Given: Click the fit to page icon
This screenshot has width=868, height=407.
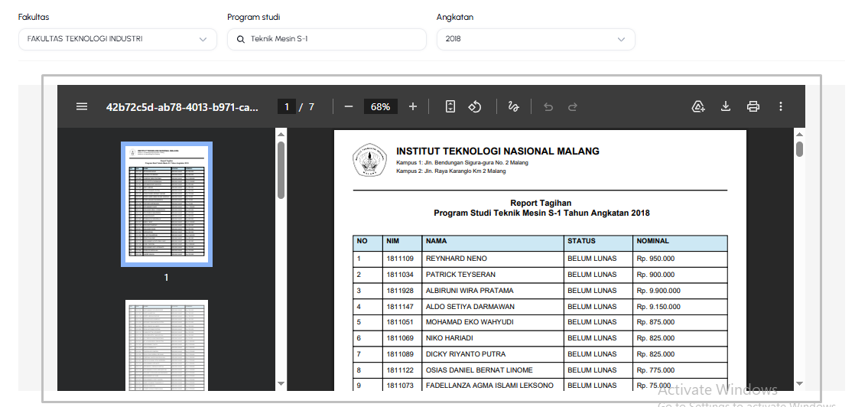Looking at the screenshot, I should 450,106.
